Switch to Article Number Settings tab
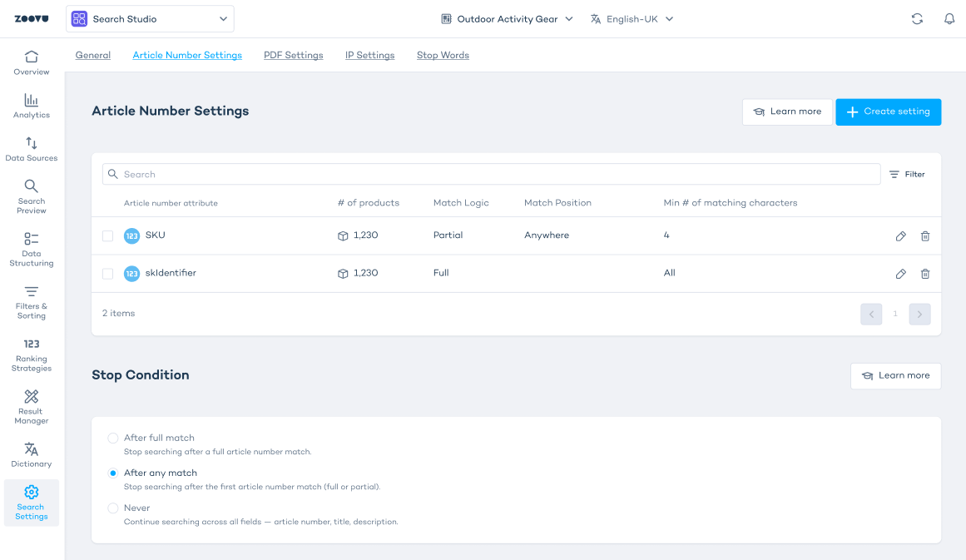Image resolution: width=966 pixels, height=560 pixels. click(187, 55)
